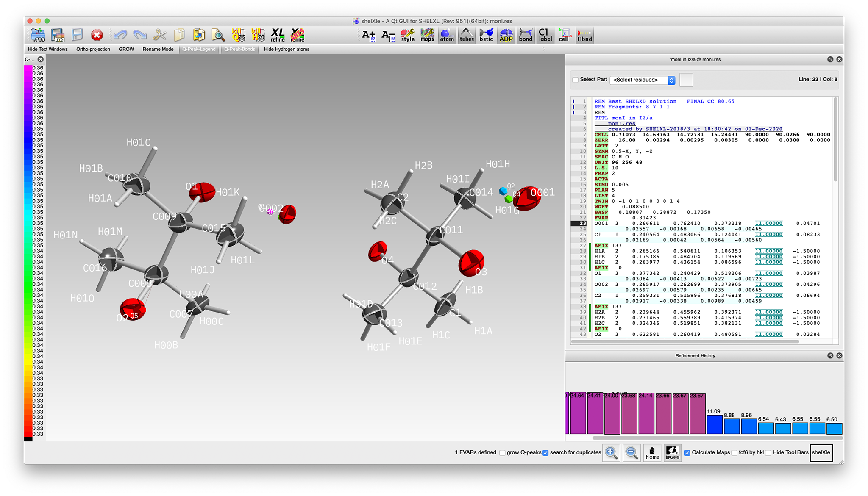Screen dimensions: 868x496
Task: Switch to Ortho-projection
Action: (93, 49)
